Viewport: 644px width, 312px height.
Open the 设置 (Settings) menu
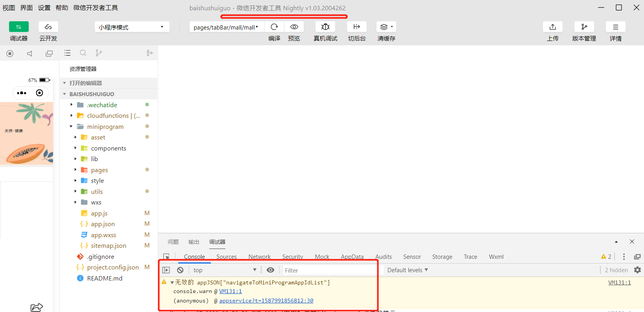click(x=44, y=8)
